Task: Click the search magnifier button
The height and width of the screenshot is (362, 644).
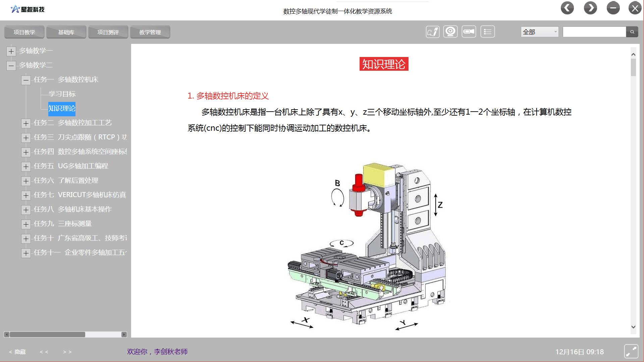Action: click(632, 32)
